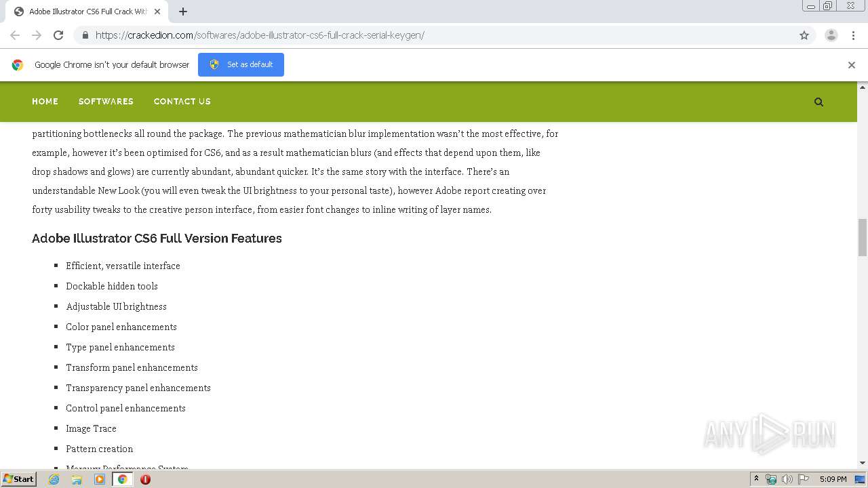
Task: Click the padlock site info icon
Action: click(x=85, y=35)
